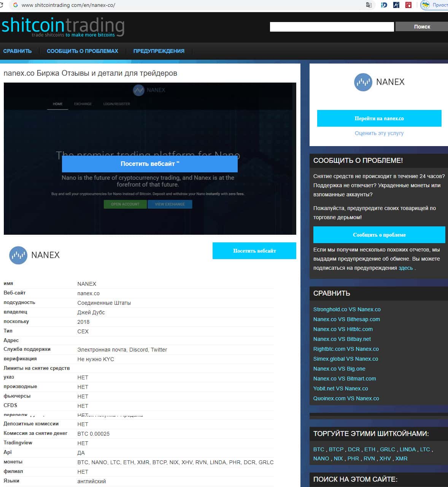448x487 pixels.
Task: Click the Поиск search button
Action: pyautogui.click(x=422, y=27)
